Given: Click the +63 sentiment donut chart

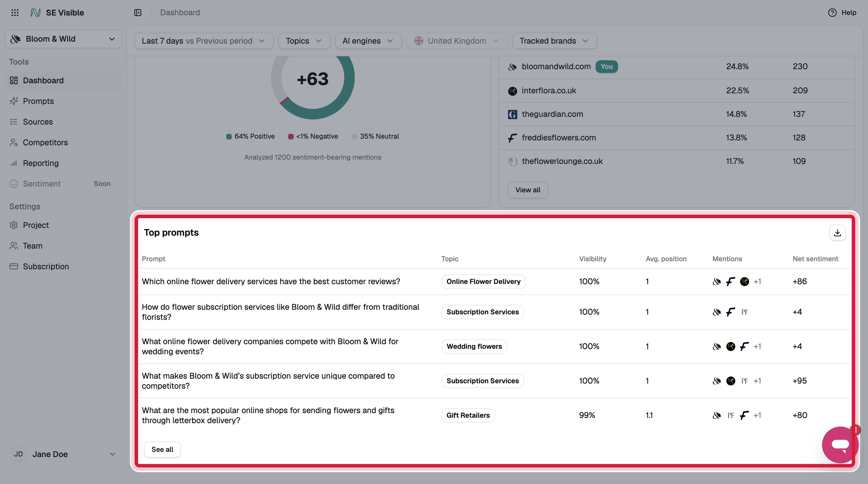Looking at the screenshot, I should click(x=313, y=79).
